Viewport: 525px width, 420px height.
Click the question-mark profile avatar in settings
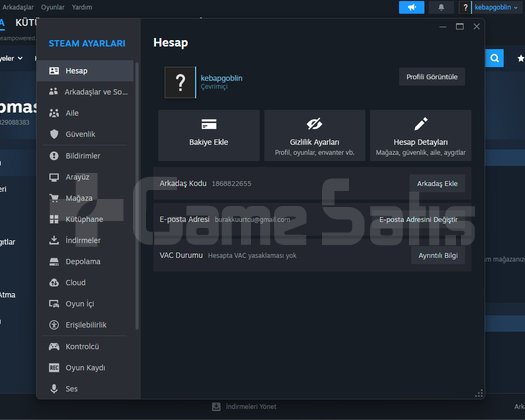180,82
